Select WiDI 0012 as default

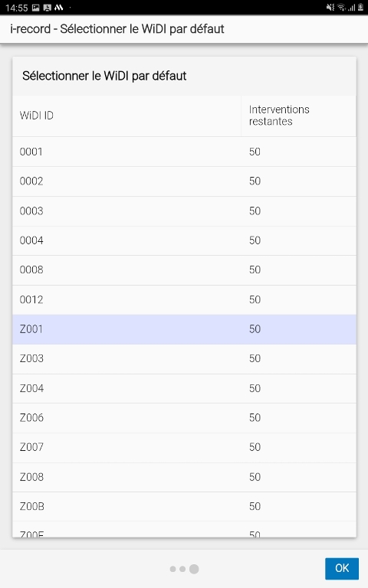coord(184,300)
